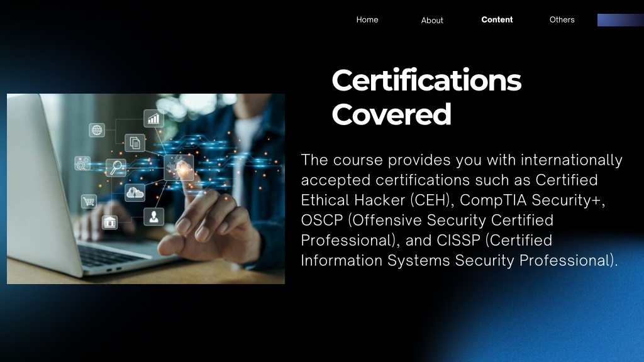This screenshot has width=644, height=362.
Task: Click the gear settings icon in the photo
Action: pyautogui.click(x=82, y=163)
